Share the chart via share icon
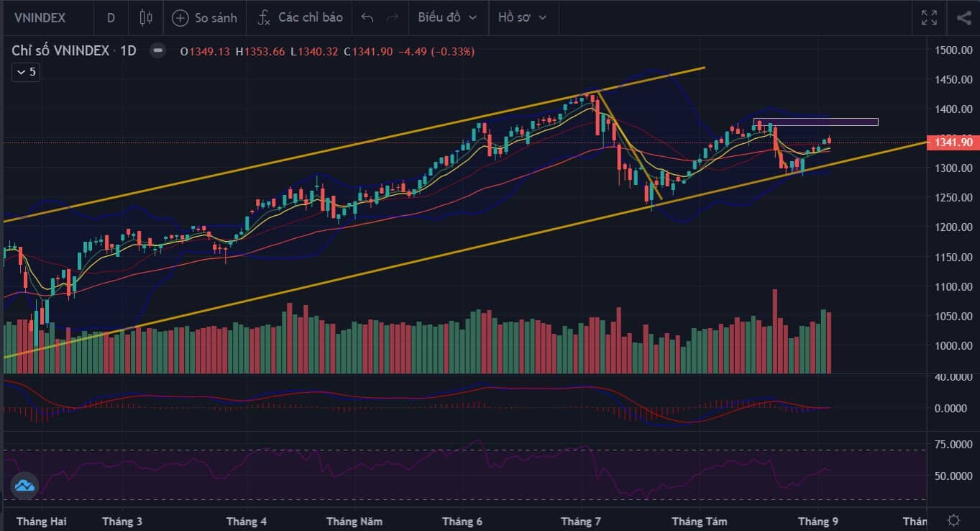Screen dimensions: 980x531 click(963, 17)
